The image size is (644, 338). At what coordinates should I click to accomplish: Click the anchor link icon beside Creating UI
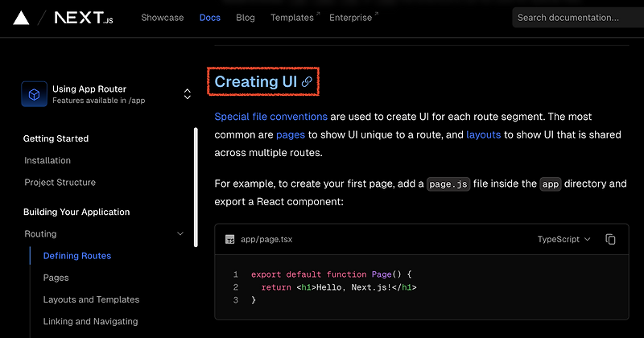[307, 82]
